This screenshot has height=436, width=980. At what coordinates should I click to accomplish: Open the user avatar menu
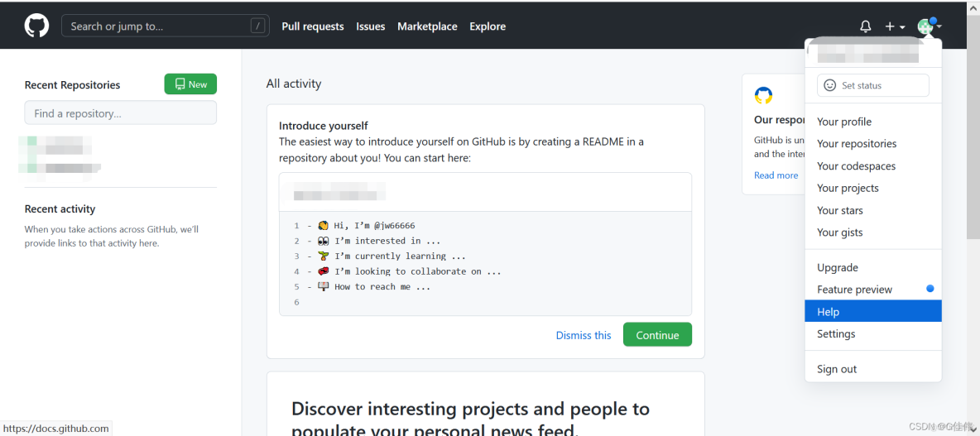(929, 26)
